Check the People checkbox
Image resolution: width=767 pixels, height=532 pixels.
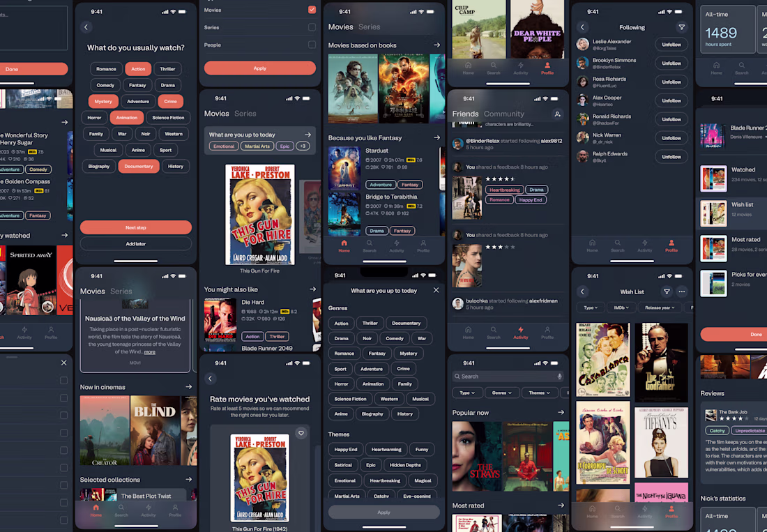click(x=312, y=45)
